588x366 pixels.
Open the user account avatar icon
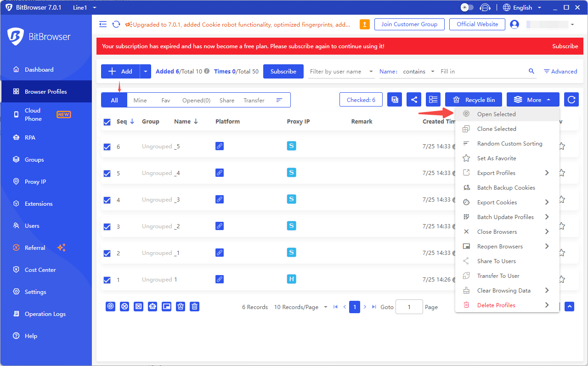(x=514, y=24)
